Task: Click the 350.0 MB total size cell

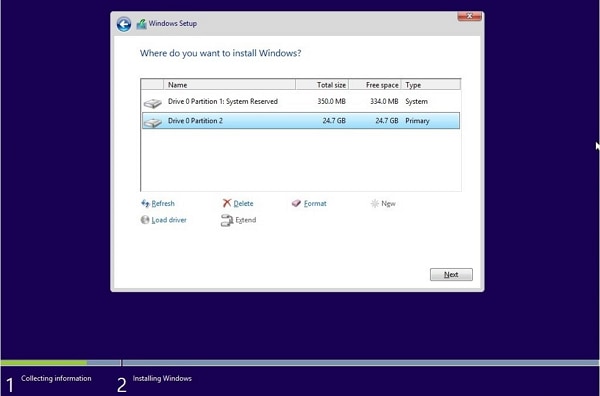Action: tap(331, 101)
